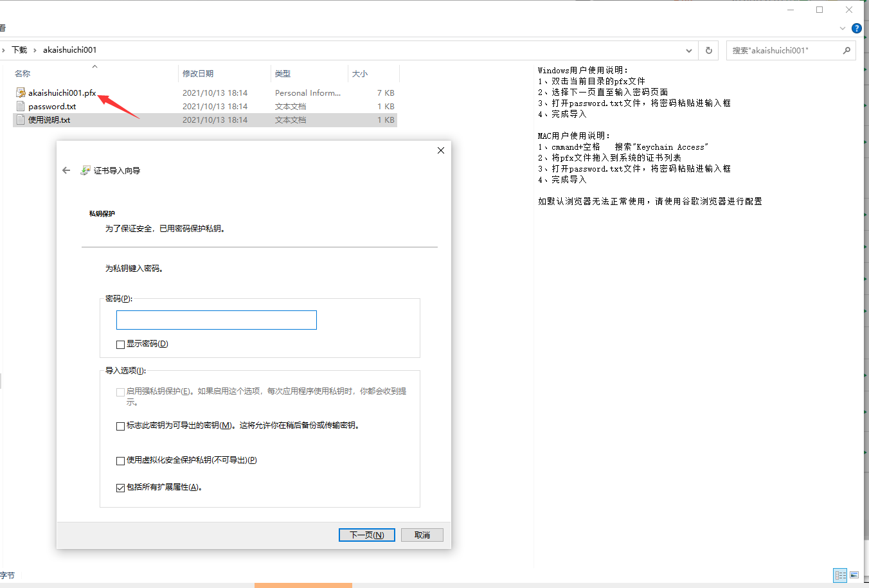Viewport: 869px width, 588px height.
Task: Refresh the folder view
Action: pos(710,50)
